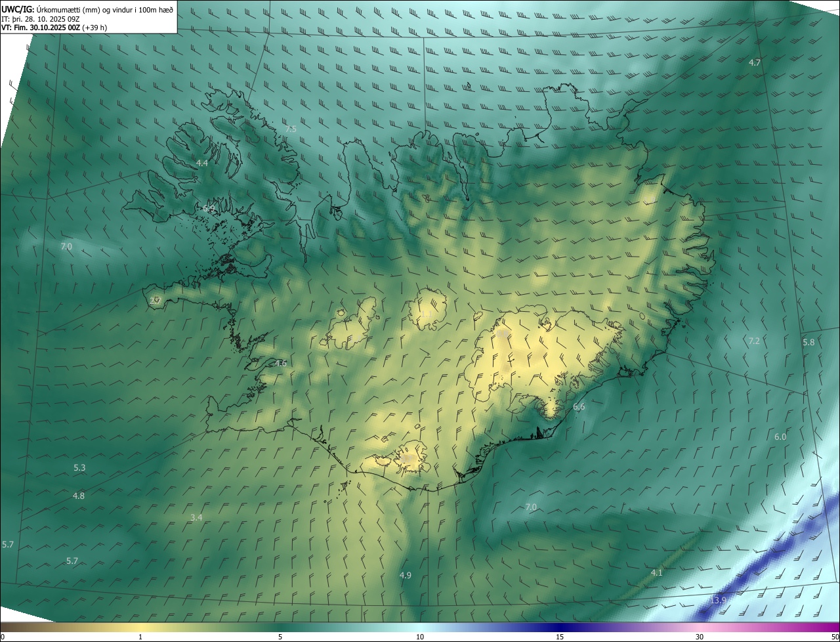
Task: Click the 15 tick label on the color scale
Action: 560,637
